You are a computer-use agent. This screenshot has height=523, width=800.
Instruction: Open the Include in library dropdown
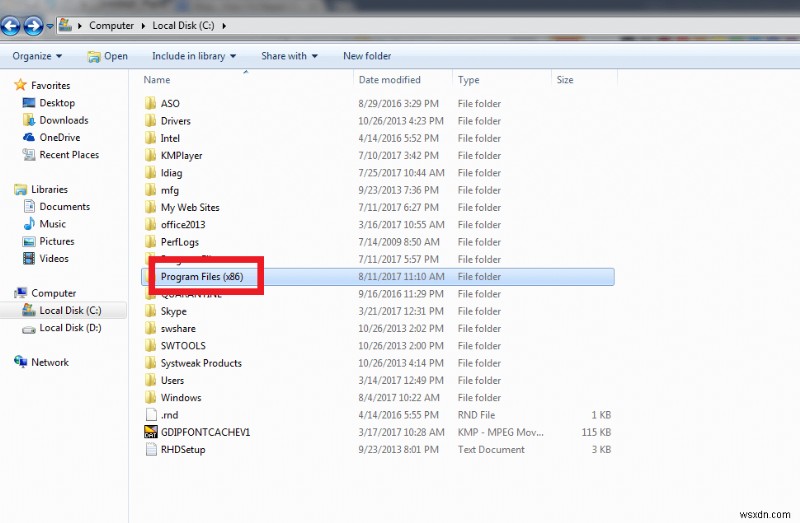(x=194, y=56)
